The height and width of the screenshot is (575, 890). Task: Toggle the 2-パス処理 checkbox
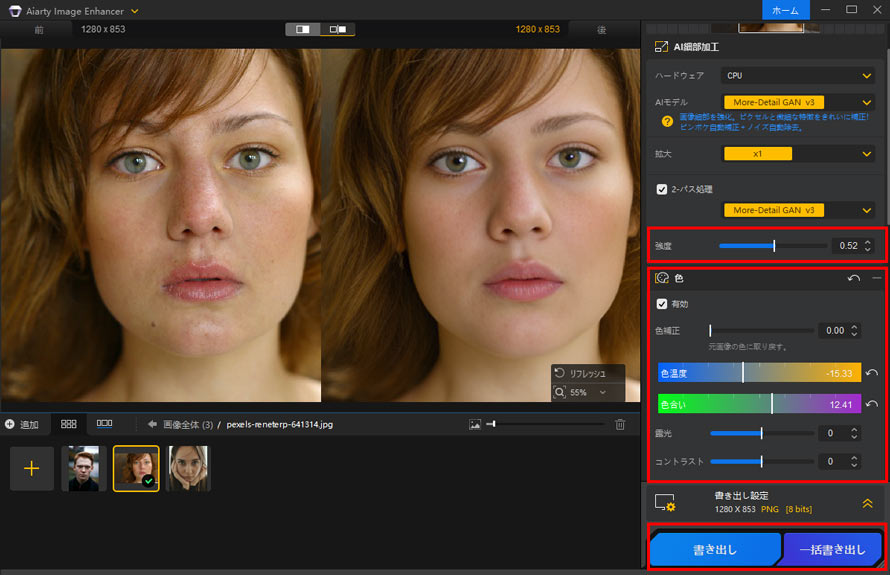coord(661,189)
